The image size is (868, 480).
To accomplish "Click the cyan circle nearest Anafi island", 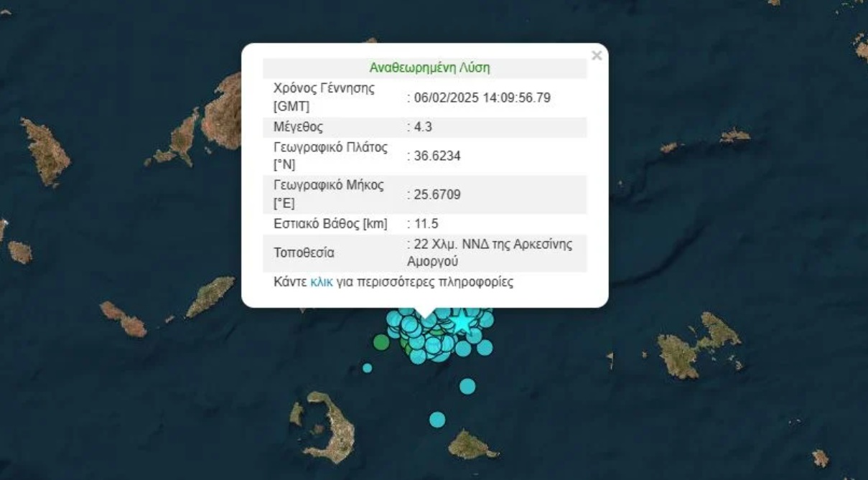I will coord(437,419).
